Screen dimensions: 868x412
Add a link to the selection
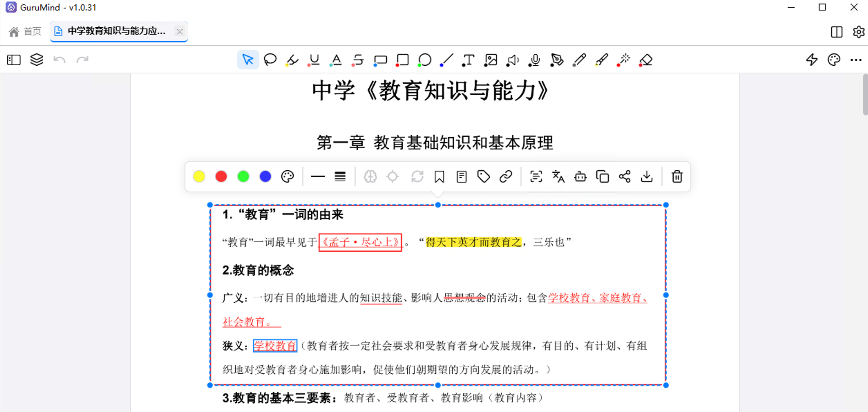click(506, 177)
